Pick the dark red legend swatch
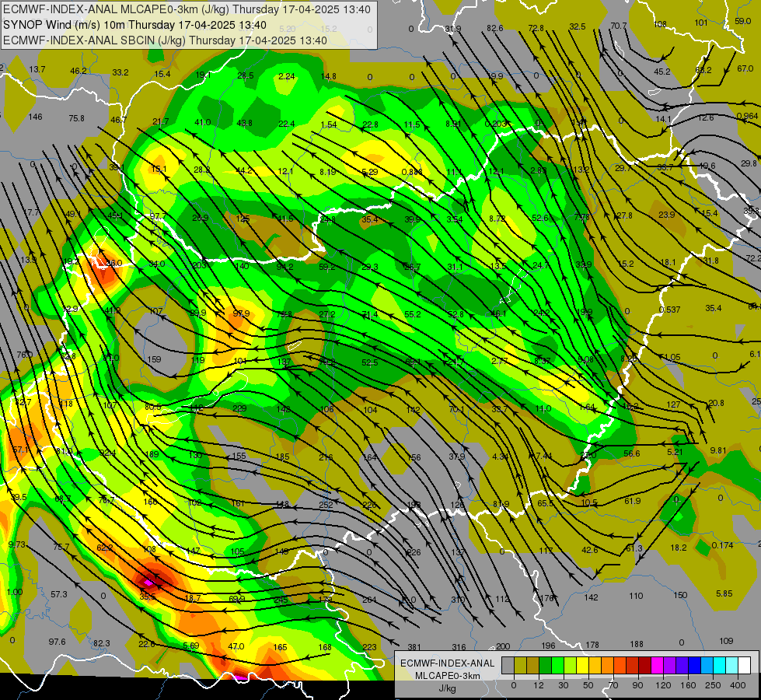Screen dimensions: 761x700 tap(645, 665)
